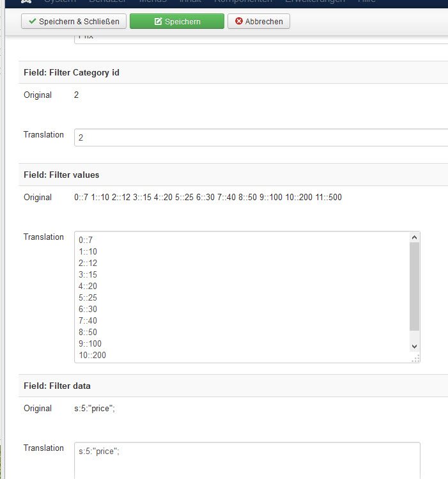Click inside the Filter data translation textarea
Viewport: 448px width, 479px height.
(x=247, y=460)
